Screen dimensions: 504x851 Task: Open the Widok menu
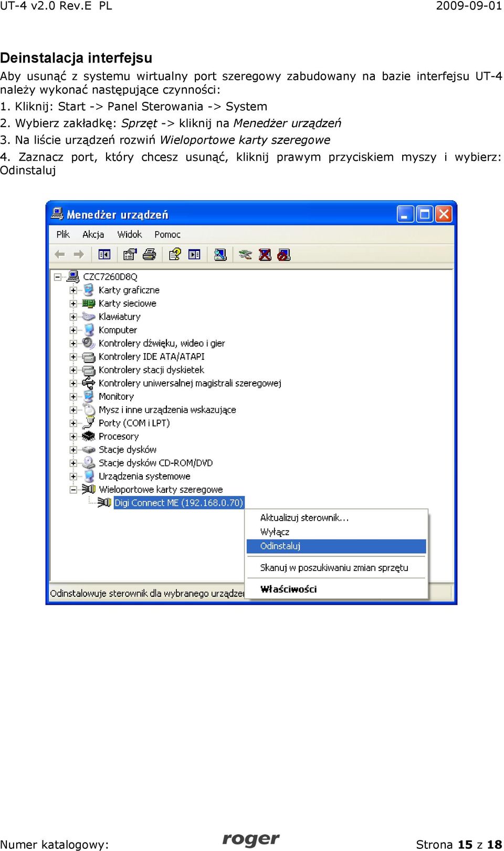pos(130,234)
